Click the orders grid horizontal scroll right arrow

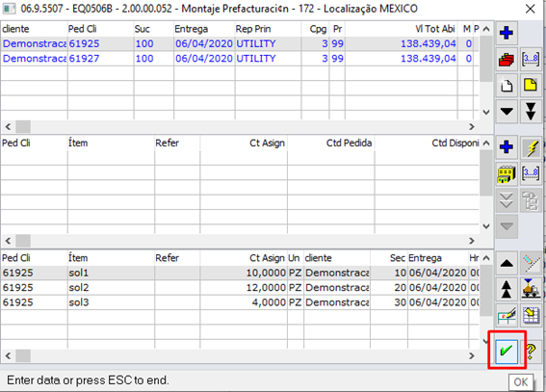coord(472,127)
